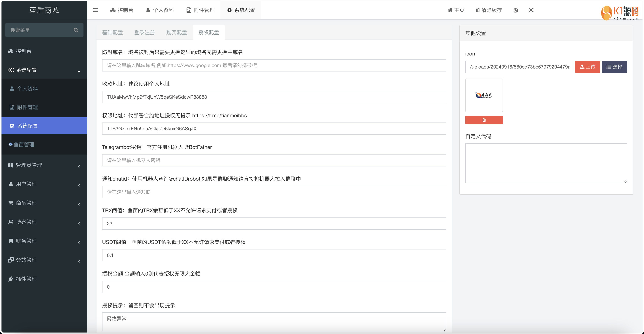The width and height of the screenshot is (644, 334).
Task: Click the hamburger menu toggle icon
Action: (95, 10)
